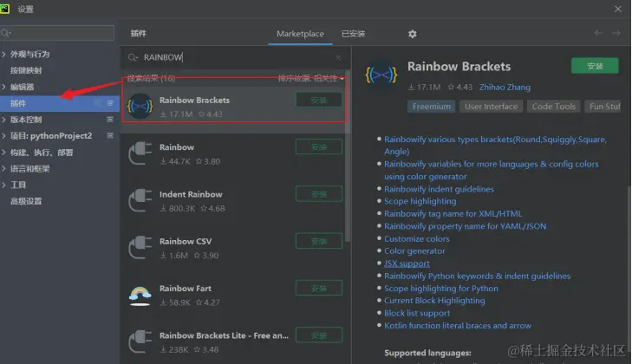Click project-level icon beside pythonProject2 row
Viewport: 632px width, 364px height.
coord(109,135)
